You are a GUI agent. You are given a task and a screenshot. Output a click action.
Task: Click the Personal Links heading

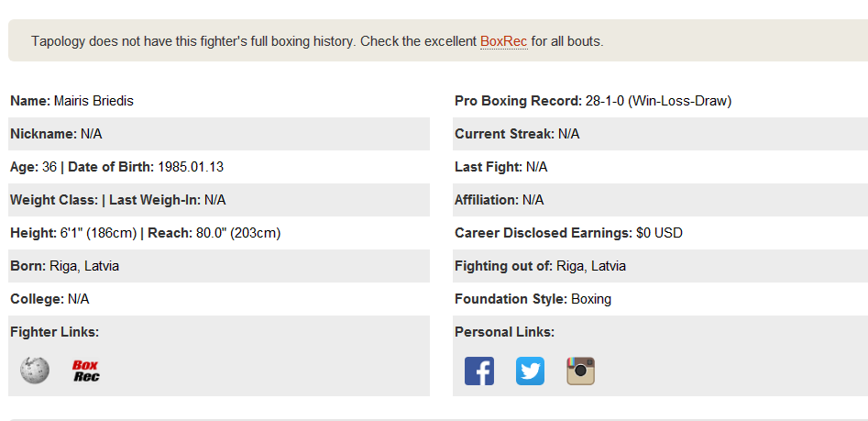click(504, 332)
